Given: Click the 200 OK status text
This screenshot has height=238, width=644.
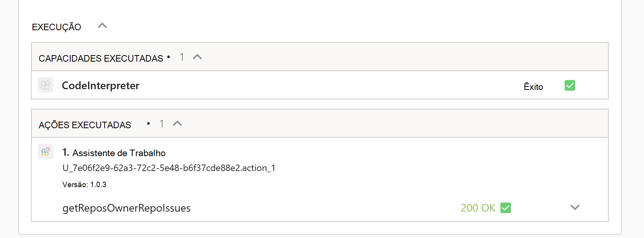Looking at the screenshot, I should 478,208.
